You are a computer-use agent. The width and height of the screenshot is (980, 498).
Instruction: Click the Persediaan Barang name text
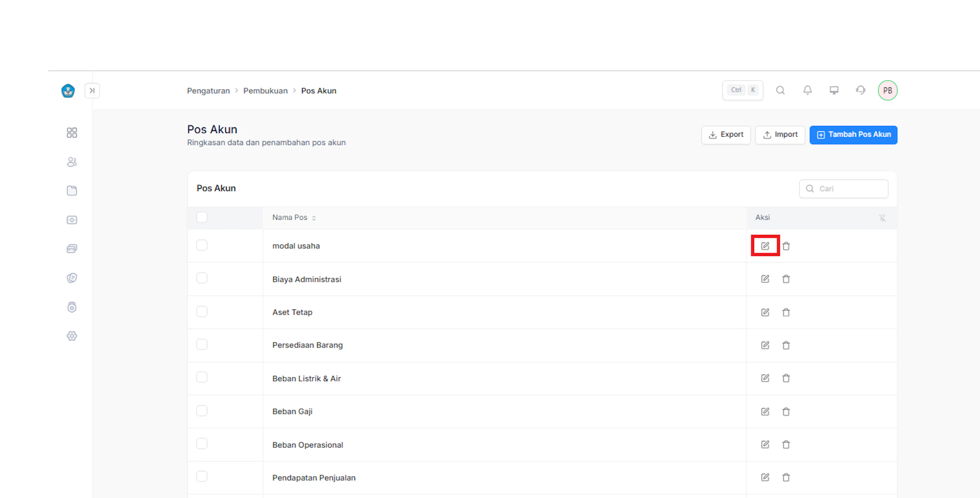[x=307, y=345]
